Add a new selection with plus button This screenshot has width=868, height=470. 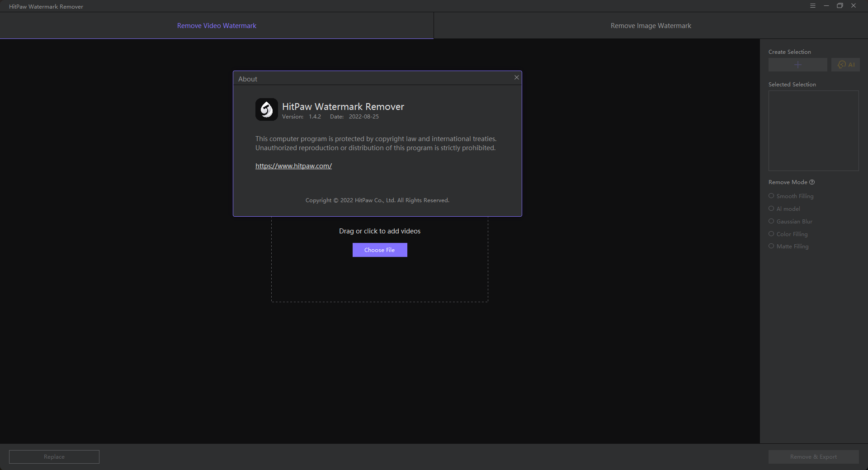(x=798, y=65)
